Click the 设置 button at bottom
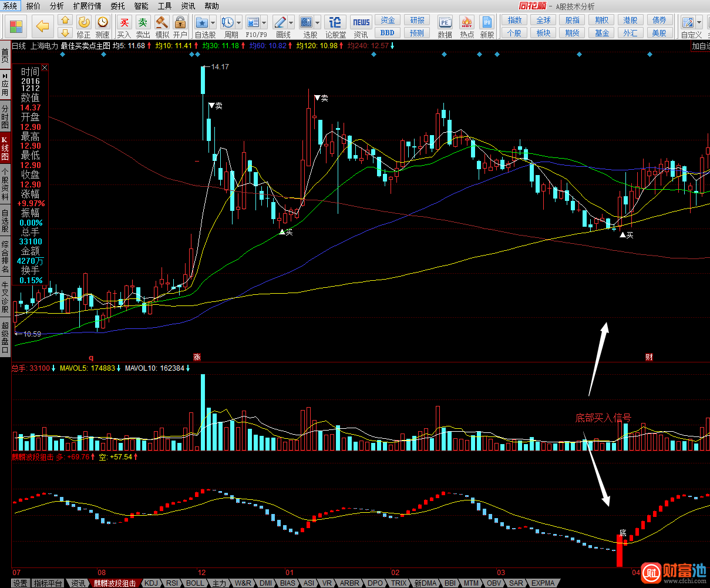This screenshot has height=588, width=710. click(21, 583)
